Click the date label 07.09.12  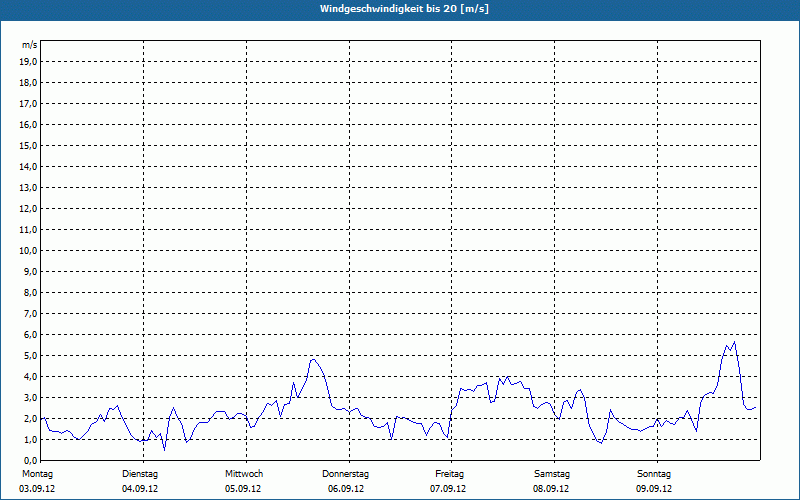click(448, 489)
